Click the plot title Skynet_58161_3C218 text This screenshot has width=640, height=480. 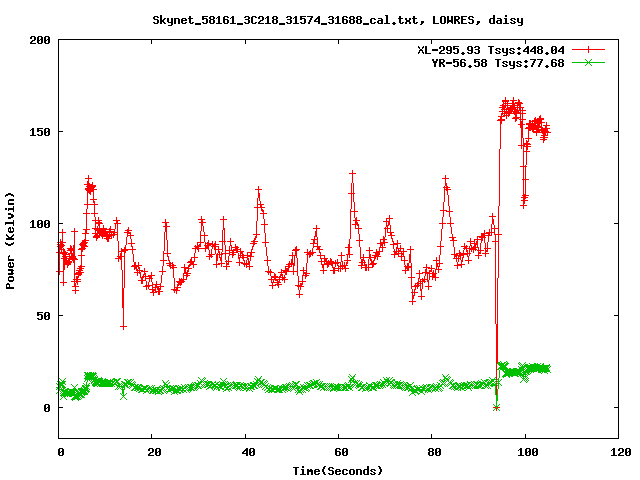coord(338,20)
